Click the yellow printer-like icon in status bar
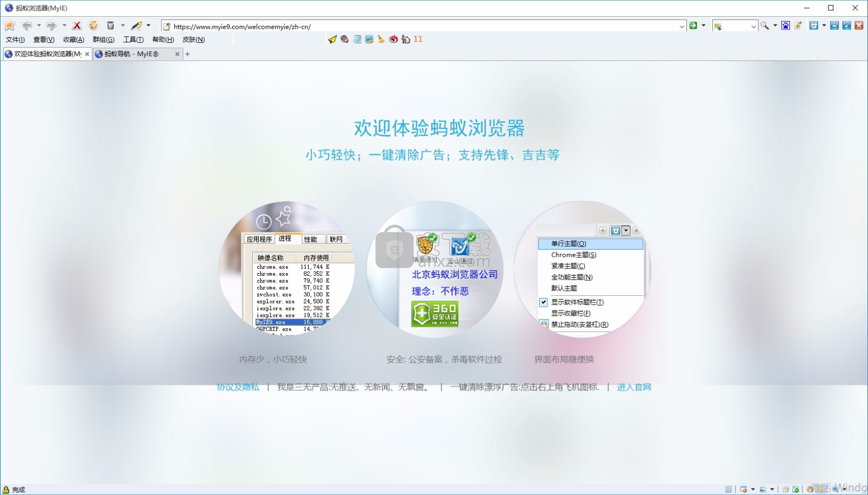The height and width of the screenshot is (495, 868). pos(785,489)
